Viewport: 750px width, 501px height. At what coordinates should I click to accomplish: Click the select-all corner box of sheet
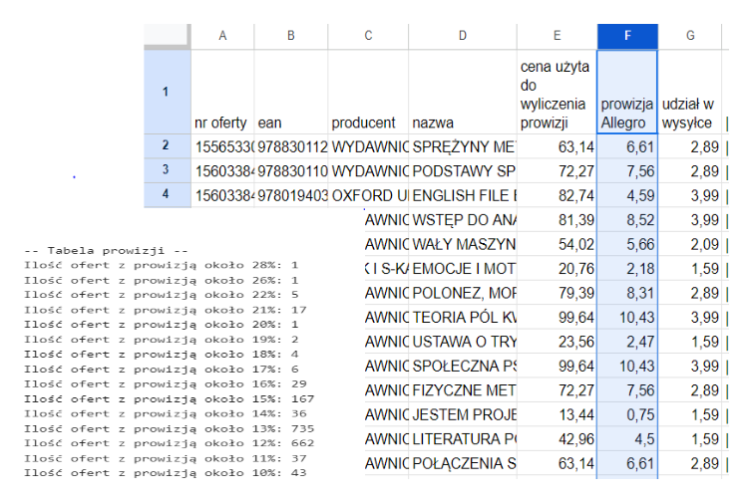(166, 36)
